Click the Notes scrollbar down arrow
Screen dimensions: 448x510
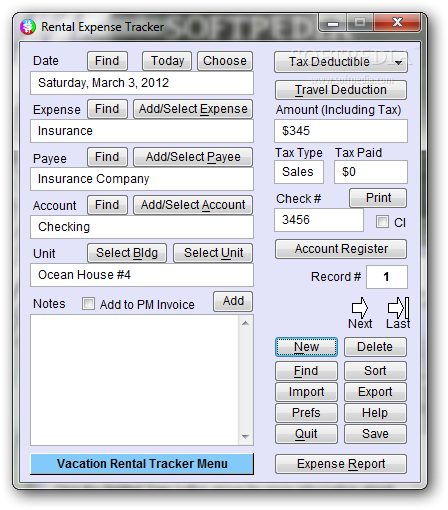(246, 437)
